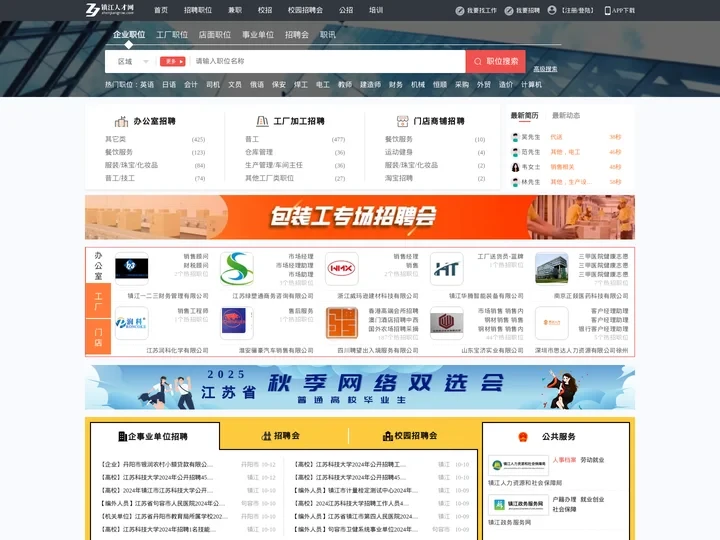Open the HMX company logo
The width and height of the screenshot is (720, 540).
[342, 269]
